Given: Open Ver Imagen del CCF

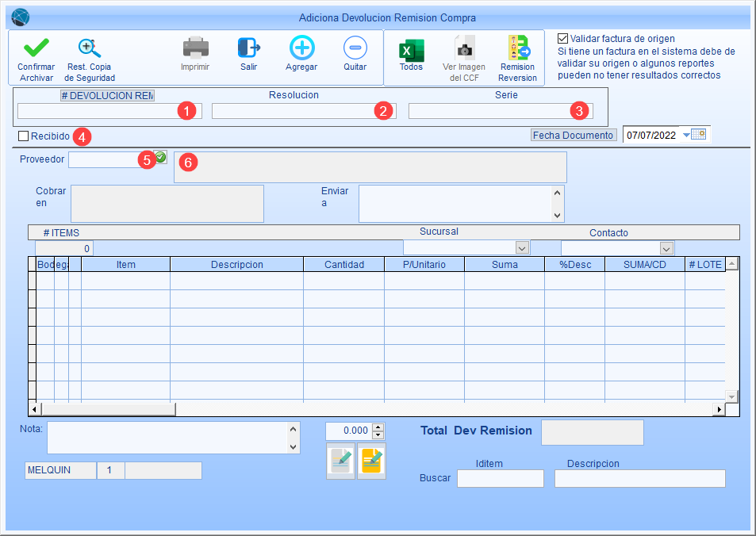Looking at the screenshot, I should (x=464, y=48).
